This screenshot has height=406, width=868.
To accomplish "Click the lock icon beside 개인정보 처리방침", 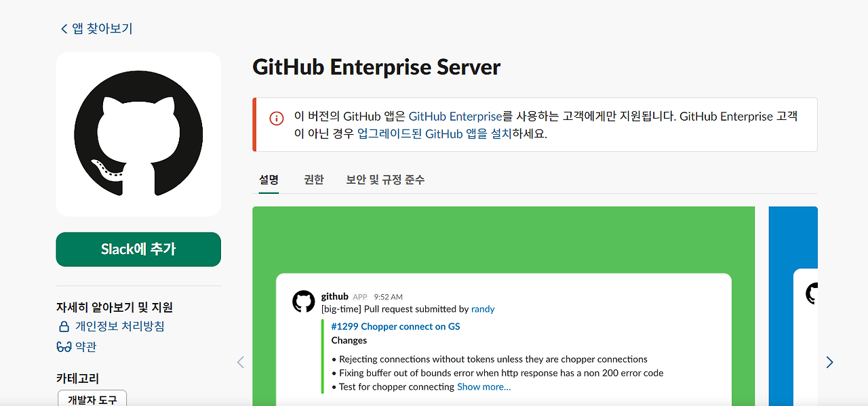I will 64,327.
